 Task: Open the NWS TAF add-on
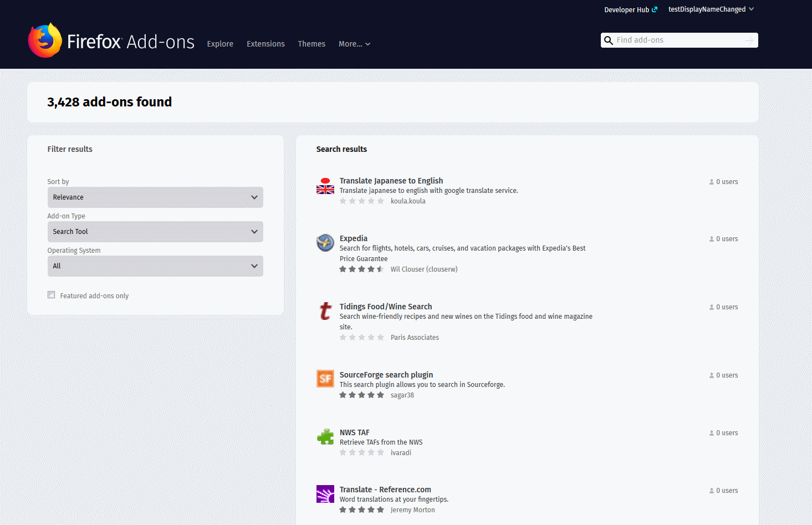click(355, 432)
